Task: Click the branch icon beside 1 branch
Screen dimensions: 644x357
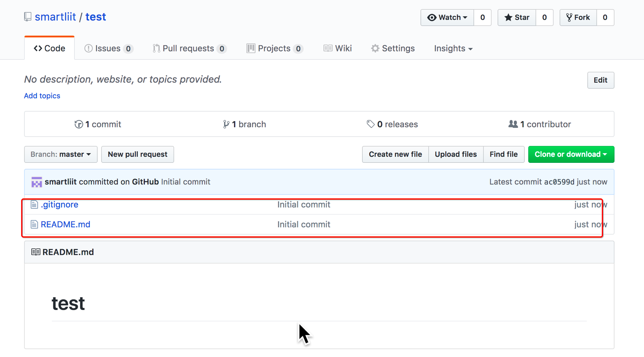Action: click(226, 124)
